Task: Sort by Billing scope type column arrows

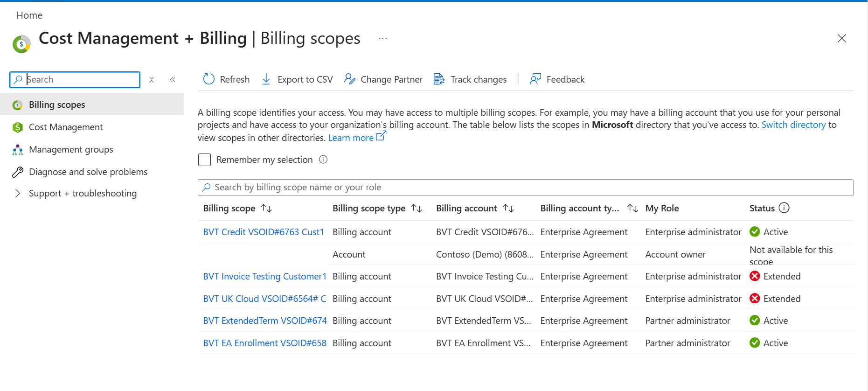Action: point(417,209)
